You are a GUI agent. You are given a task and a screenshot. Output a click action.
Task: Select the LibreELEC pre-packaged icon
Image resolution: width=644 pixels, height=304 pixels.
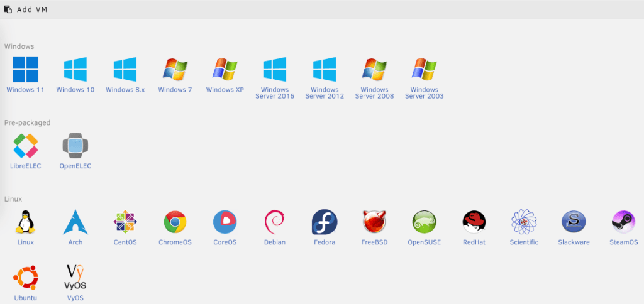pos(25,146)
